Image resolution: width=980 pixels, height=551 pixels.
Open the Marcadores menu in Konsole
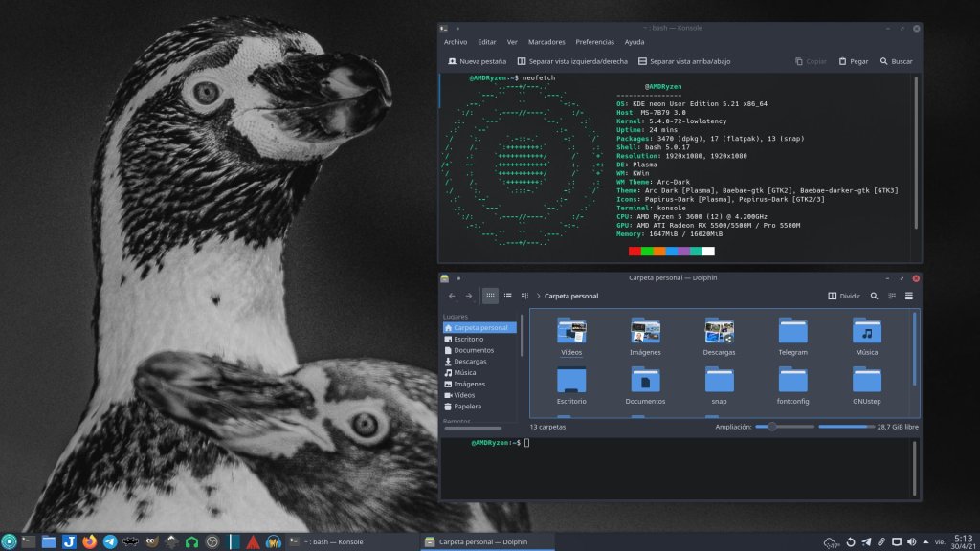pos(546,42)
